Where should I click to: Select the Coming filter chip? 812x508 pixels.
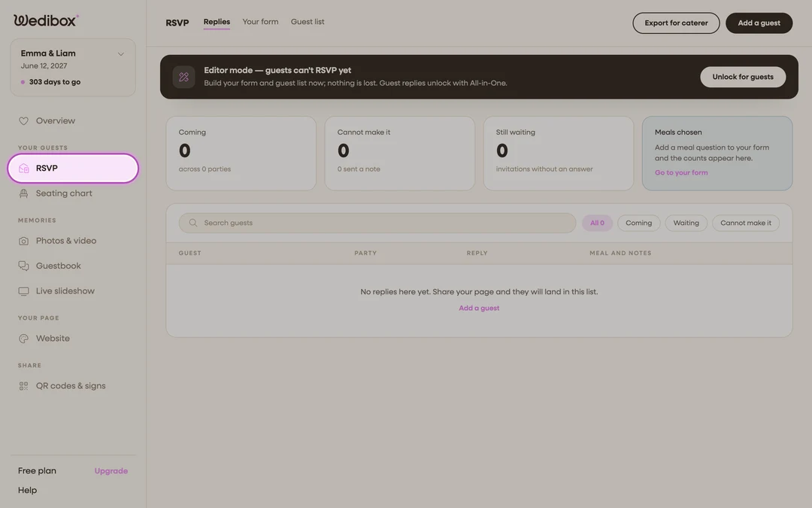pyautogui.click(x=638, y=223)
